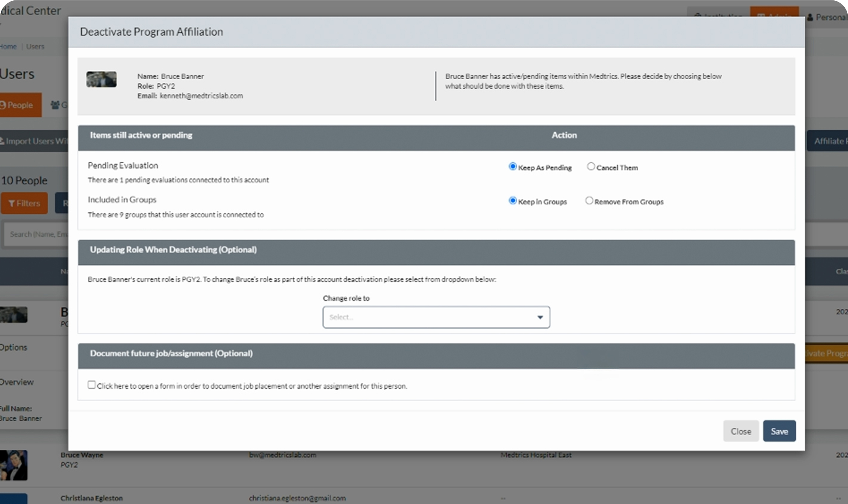Click the dropdown arrow in role selector
Image resolution: width=848 pixels, height=504 pixels.
point(540,317)
